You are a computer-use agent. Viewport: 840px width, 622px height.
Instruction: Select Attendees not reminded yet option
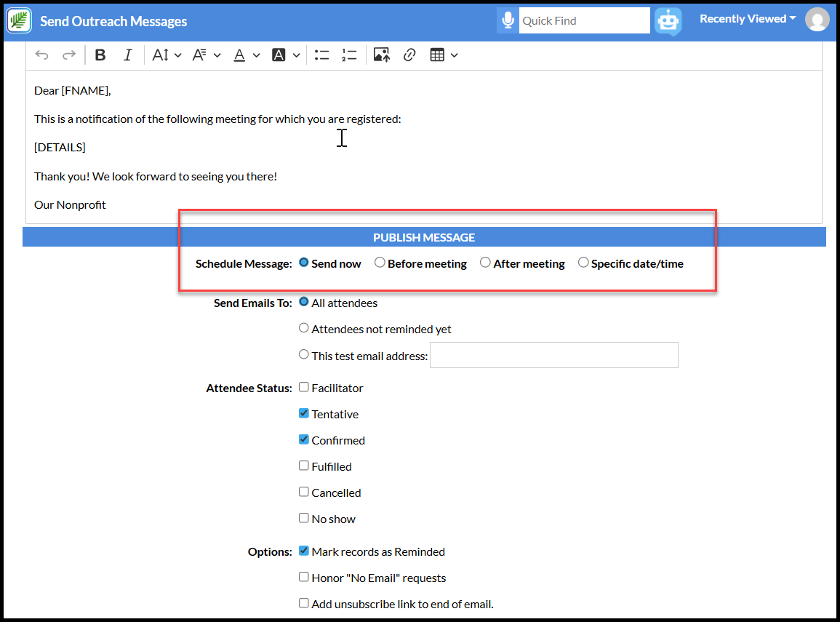pos(304,328)
